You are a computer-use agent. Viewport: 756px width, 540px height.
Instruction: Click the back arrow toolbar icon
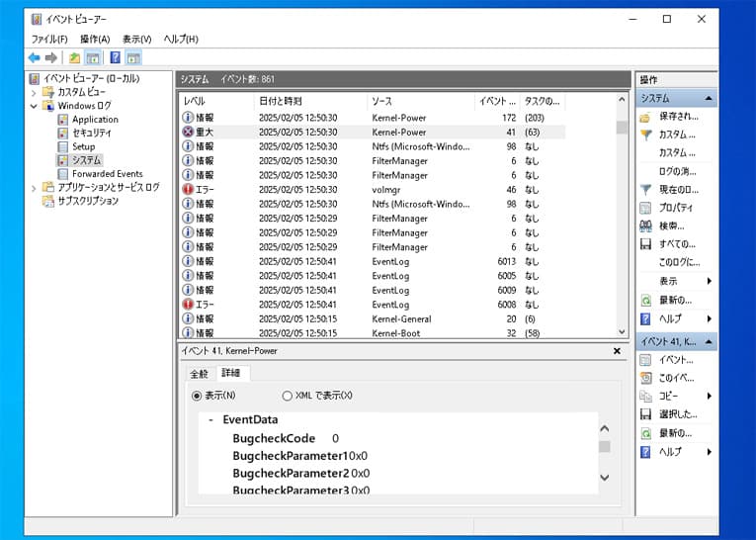tap(34, 58)
